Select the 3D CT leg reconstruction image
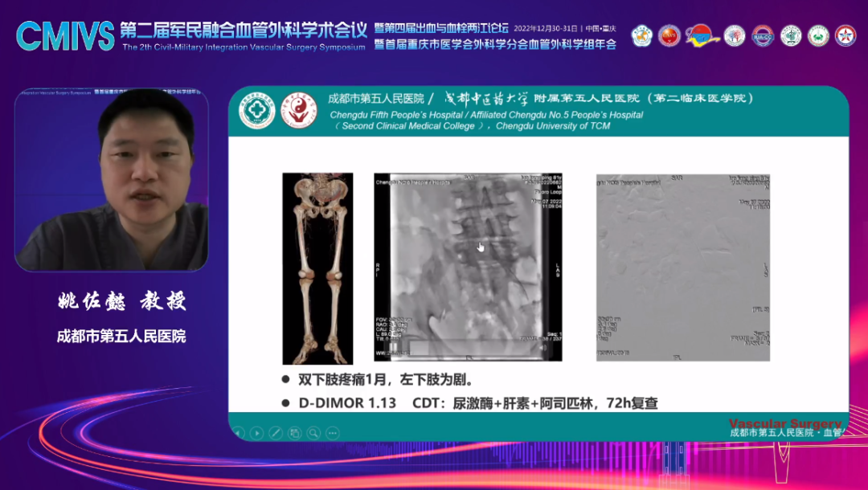 pos(317,268)
